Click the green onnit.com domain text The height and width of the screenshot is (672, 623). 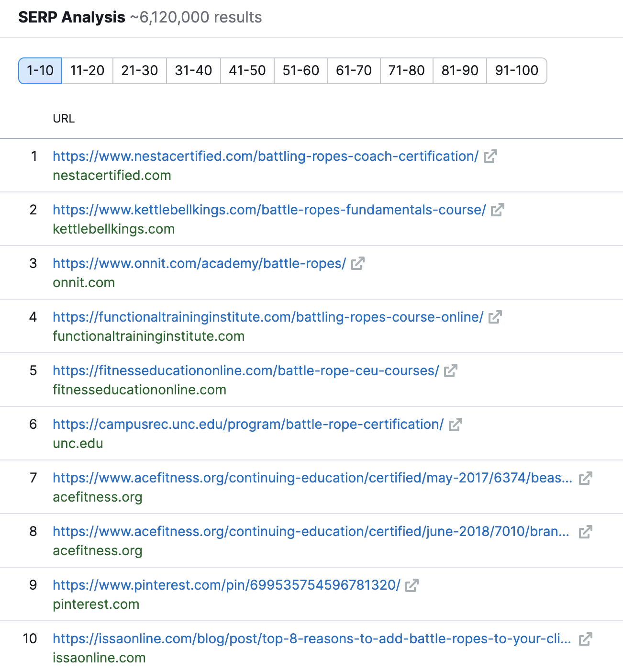(84, 282)
